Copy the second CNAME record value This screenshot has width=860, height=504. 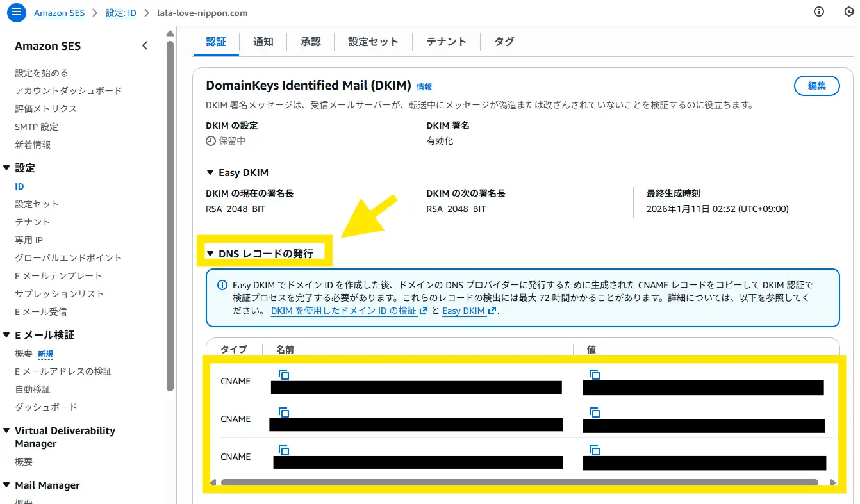coord(594,412)
